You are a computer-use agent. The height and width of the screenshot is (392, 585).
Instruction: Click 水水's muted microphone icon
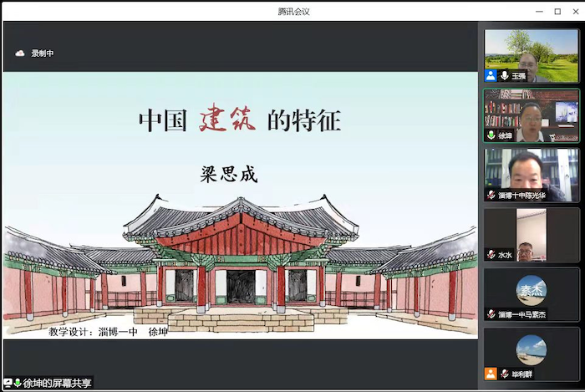pyautogui.click(x=491, y=254)
